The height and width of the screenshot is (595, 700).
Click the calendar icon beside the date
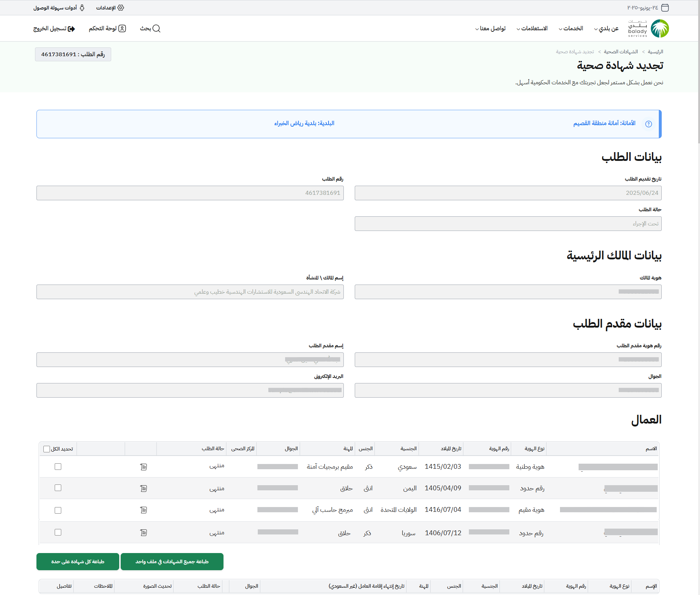665,8
